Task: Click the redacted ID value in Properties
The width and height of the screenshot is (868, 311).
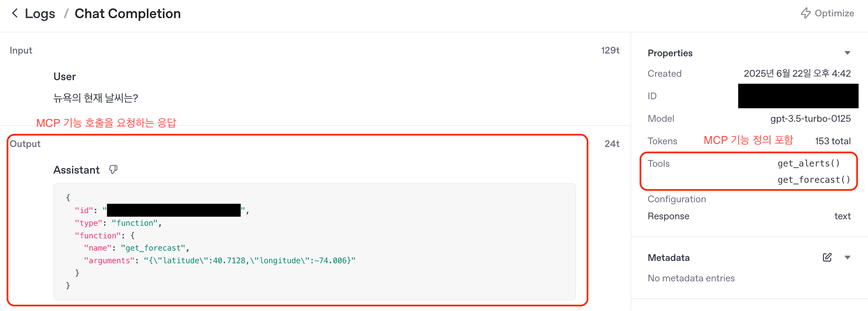Action: 798,96
